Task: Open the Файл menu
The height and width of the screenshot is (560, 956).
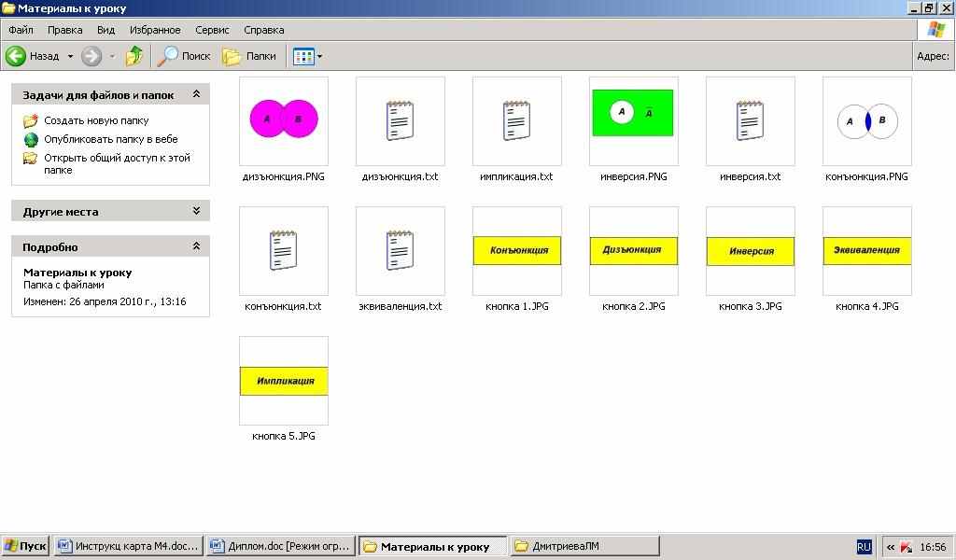Action: tap(21, 30)
